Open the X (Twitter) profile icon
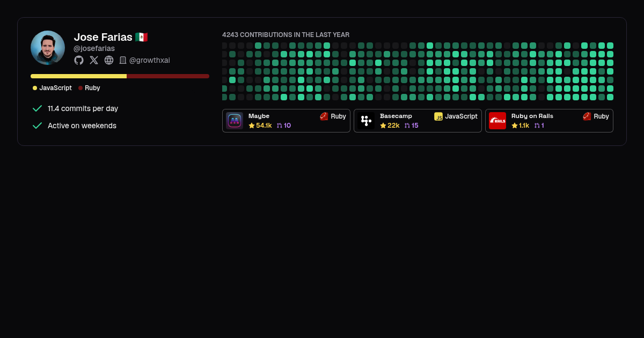Screen dimensions: 644x338 (94, 60)
